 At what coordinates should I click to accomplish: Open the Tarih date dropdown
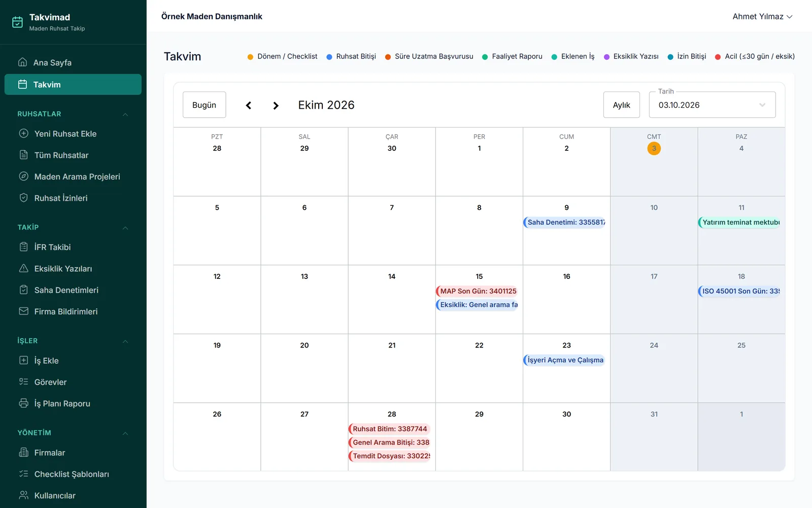point(712,105)
